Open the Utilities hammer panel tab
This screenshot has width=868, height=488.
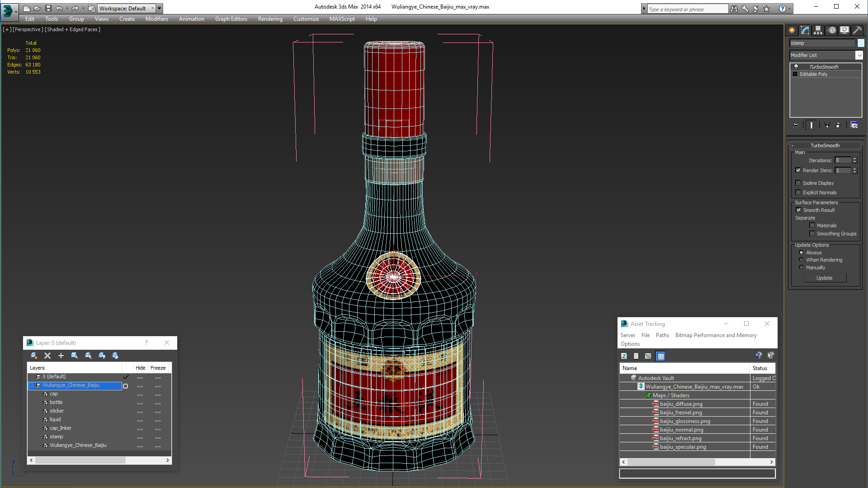coord(858,30)
